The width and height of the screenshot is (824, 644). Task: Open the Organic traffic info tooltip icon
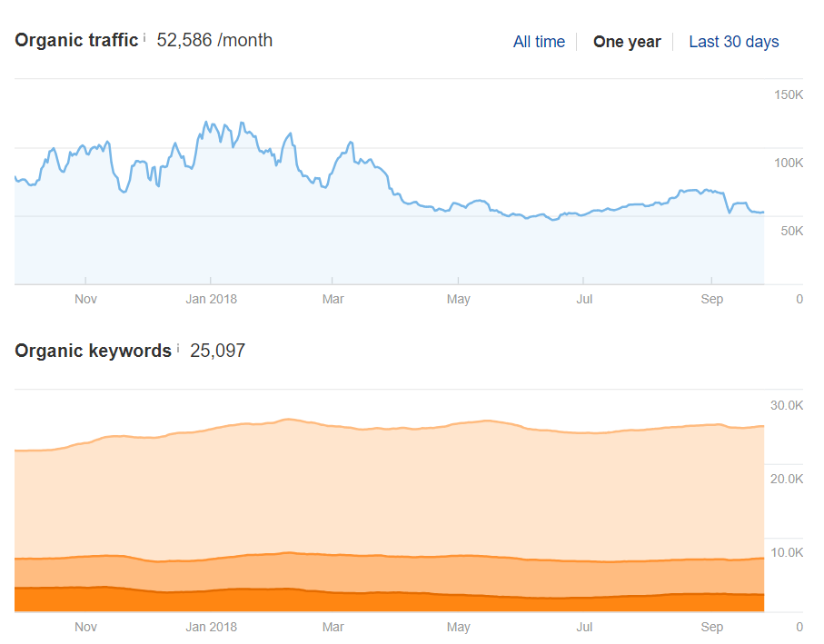point(144,38)
